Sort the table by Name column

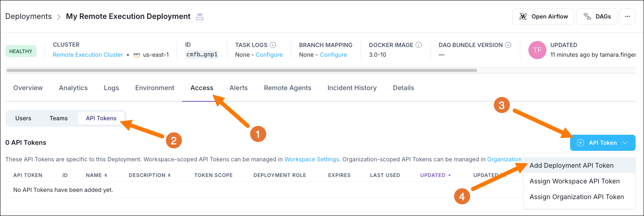(x=96, y=175)
